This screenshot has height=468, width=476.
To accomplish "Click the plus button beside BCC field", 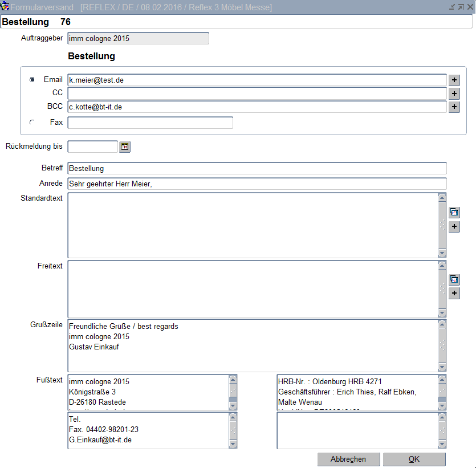I will [x=454, y=107].
